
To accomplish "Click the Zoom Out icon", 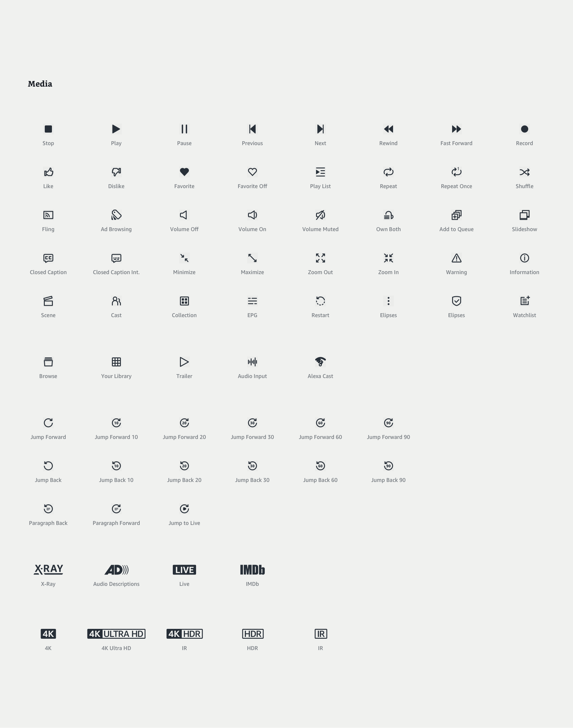I will pos(321,258).
